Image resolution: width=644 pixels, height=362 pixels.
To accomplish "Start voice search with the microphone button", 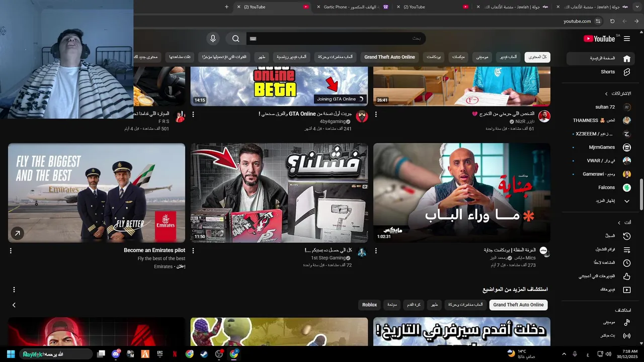I will (x=213, y=39).
